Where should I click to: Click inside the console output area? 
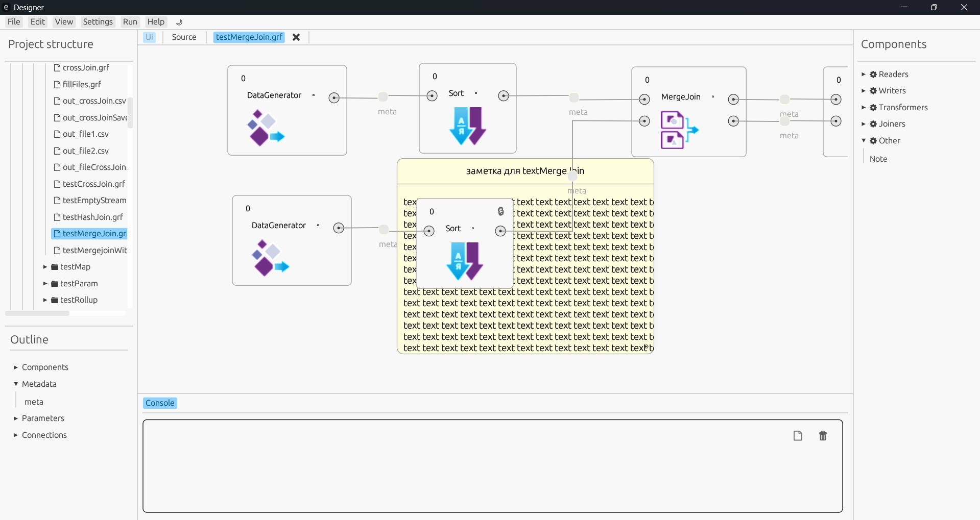[493, 466]
